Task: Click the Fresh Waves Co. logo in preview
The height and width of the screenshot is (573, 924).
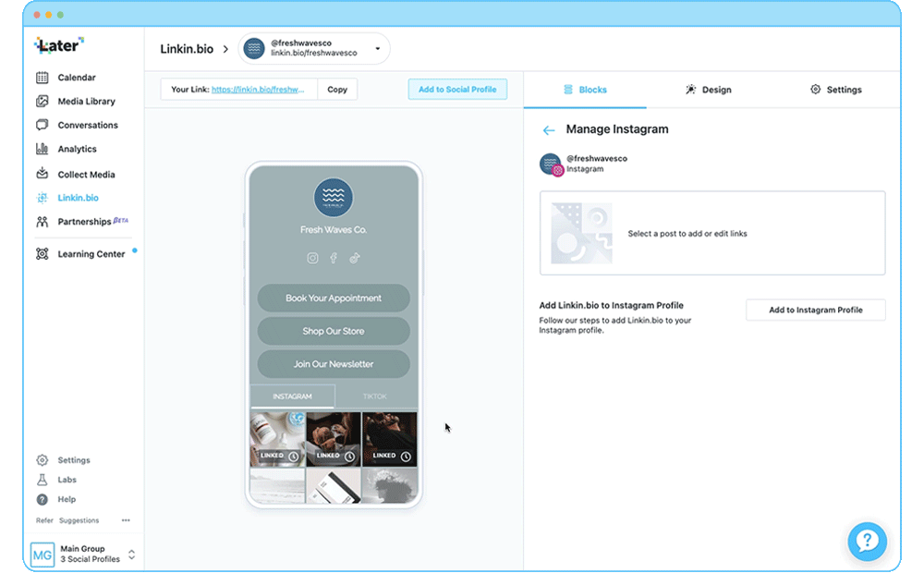Action: coord(334,198)
